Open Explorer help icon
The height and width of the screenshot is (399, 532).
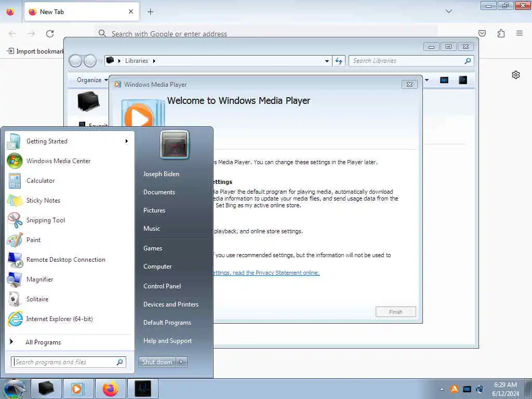pyautogui.click(x=463, y=80)
